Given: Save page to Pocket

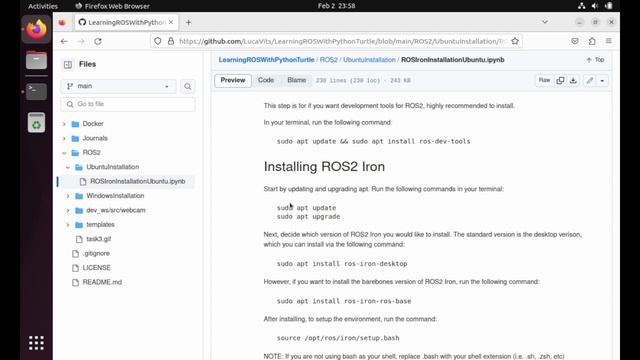Looking at the screenshot, I should click(575, 41).
